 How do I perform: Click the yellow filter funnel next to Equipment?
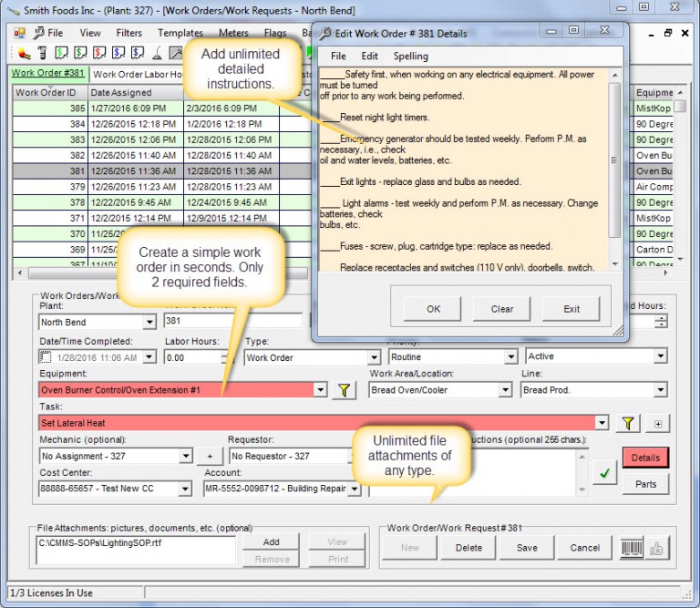click(344, 390)
